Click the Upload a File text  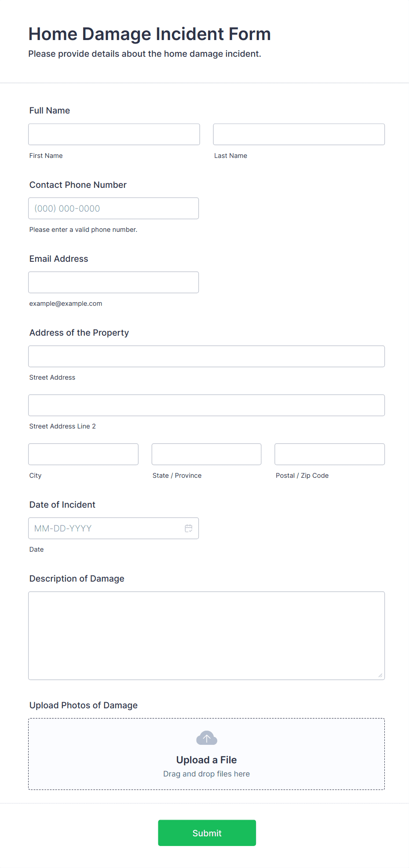tap(206, 760)
